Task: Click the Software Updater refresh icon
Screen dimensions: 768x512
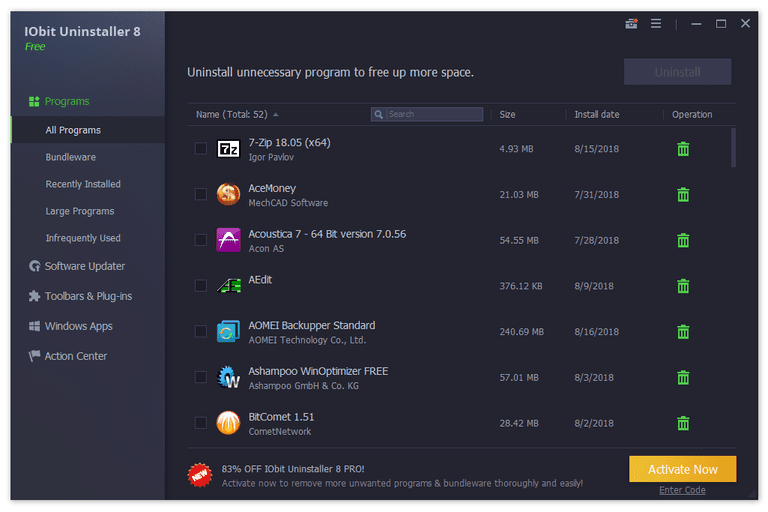Action: tap(34, 266)
